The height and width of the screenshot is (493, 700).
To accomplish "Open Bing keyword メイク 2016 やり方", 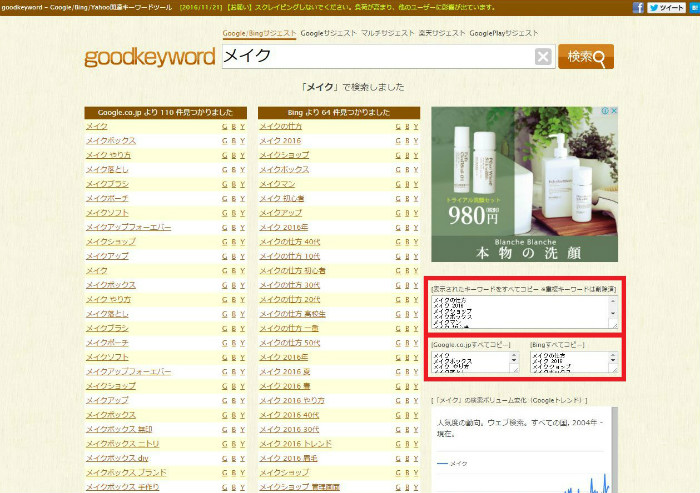I will point(292,401).
